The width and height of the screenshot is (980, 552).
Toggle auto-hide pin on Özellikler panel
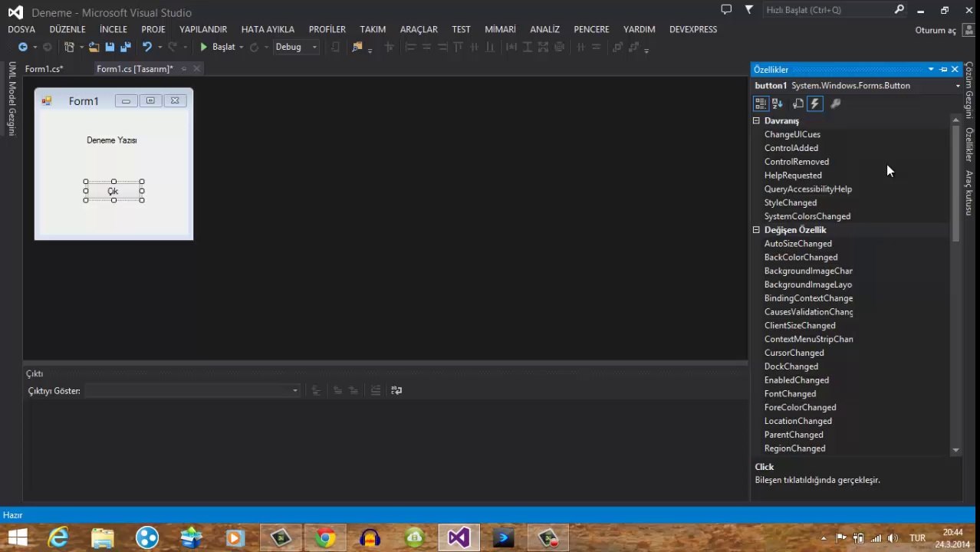(x=943, y=69)
